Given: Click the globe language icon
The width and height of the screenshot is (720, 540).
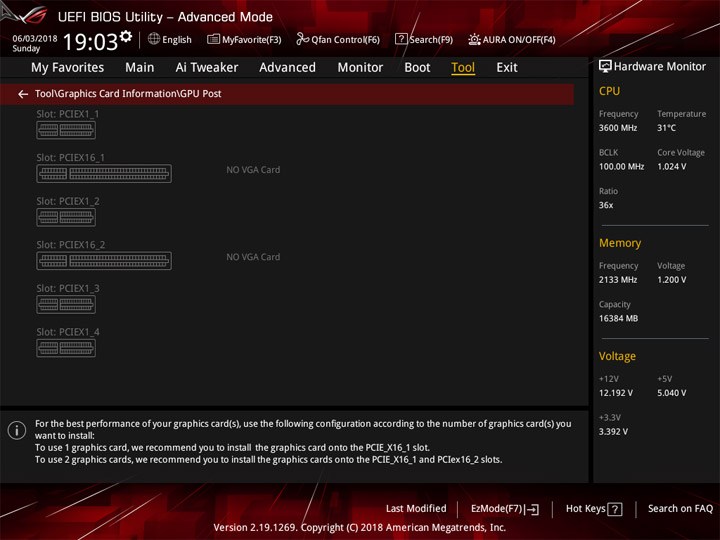Looking at the screenshot, I should 154,39.
